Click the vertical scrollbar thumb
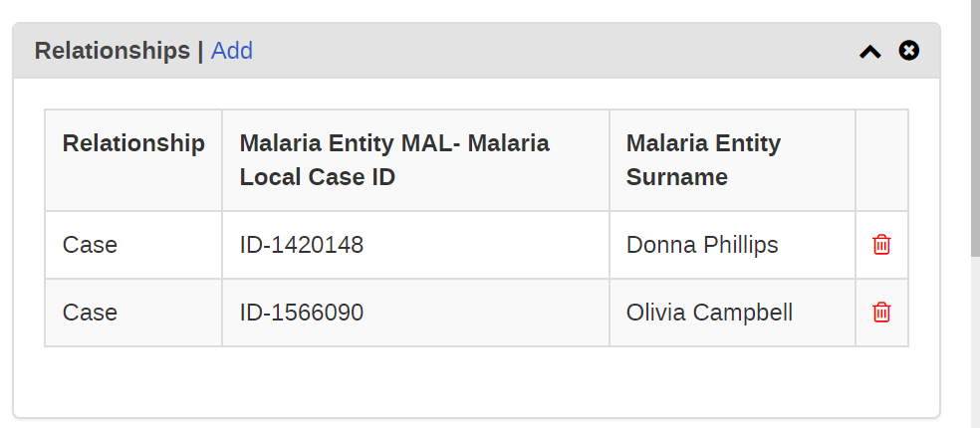980x428 pixels. tap(975, 127)
